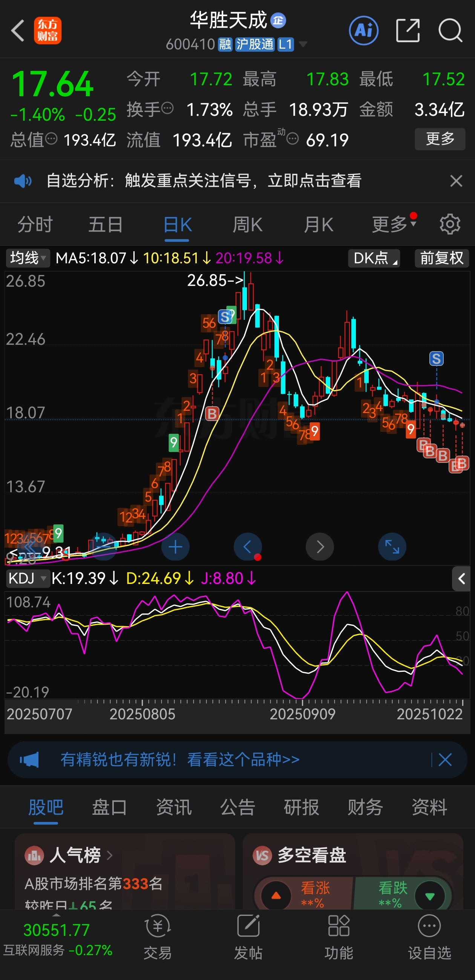The height and width of the screenshot is (980, 475).
Task: Expand chart to fullscreen icon
Action: click(392, 547)
